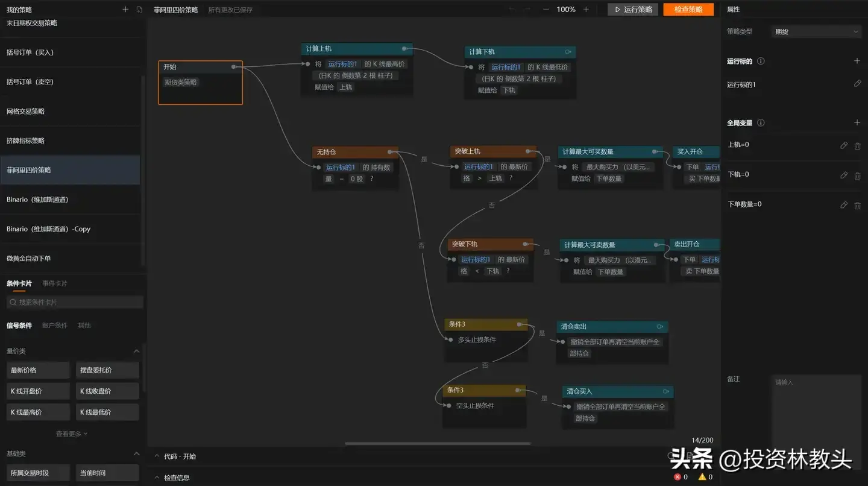The height and width of the screenshot is (486, 868).
Task: Zoom out with the minus icon
Action: click(546, 10)
